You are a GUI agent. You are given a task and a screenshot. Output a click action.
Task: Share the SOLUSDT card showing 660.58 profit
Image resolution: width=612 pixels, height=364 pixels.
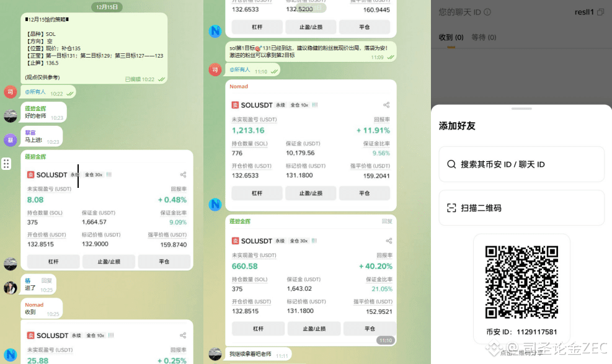point(389,241)
